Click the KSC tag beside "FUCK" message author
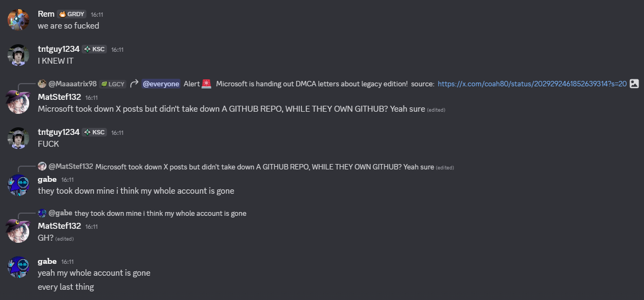The height and width of the screenshot is (300, 644). point(95,132)
